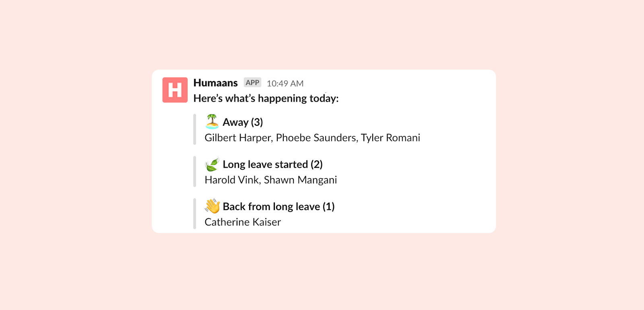Click the palm tree island emoji
The width and height of the screenshot is (644, 310).
[x=212, y=121]
